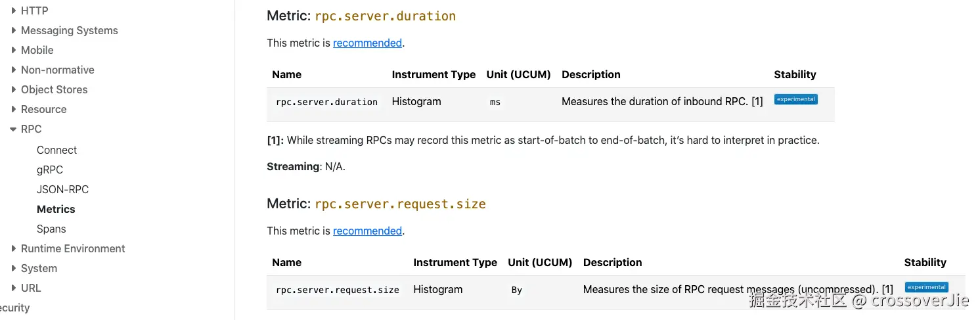The width and height of the screenshot is (980, 320).
Task: Click recommended link under rpc.server.request.size
Action: coord(367,231)
